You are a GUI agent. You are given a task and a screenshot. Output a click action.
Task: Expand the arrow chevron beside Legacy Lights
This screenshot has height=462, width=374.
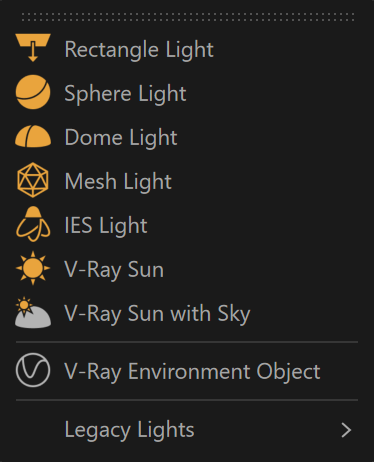(346, 430)
